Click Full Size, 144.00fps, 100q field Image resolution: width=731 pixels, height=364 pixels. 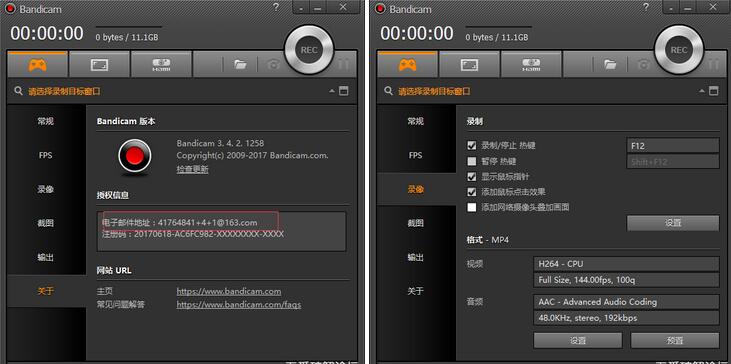(x=626, y=280)
